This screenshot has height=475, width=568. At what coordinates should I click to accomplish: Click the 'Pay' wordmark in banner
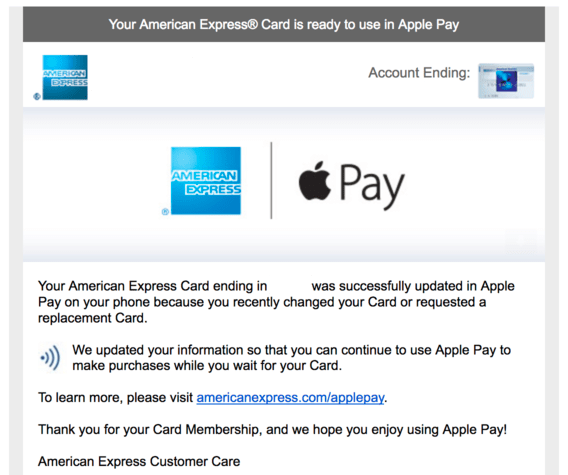(x=372, y=187)
